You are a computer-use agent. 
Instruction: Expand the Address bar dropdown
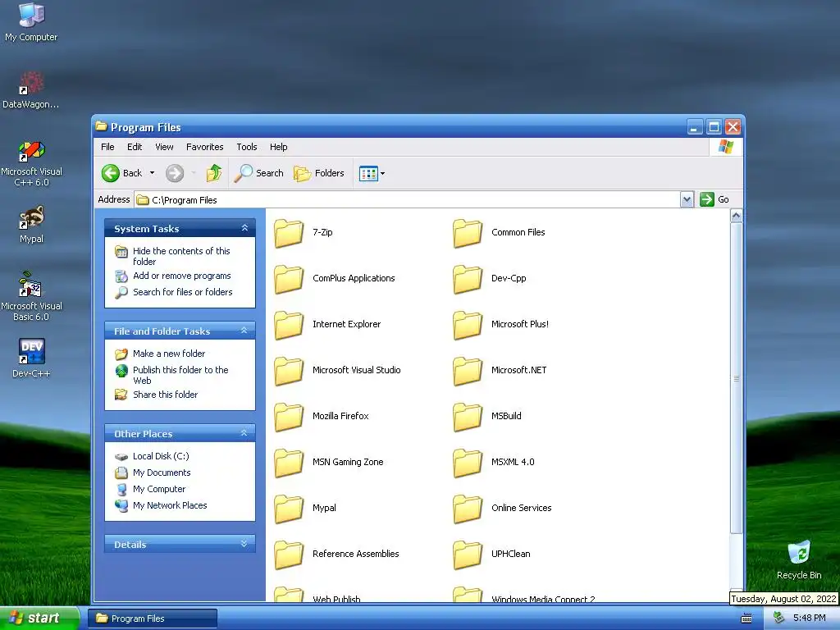click(687, 199)
